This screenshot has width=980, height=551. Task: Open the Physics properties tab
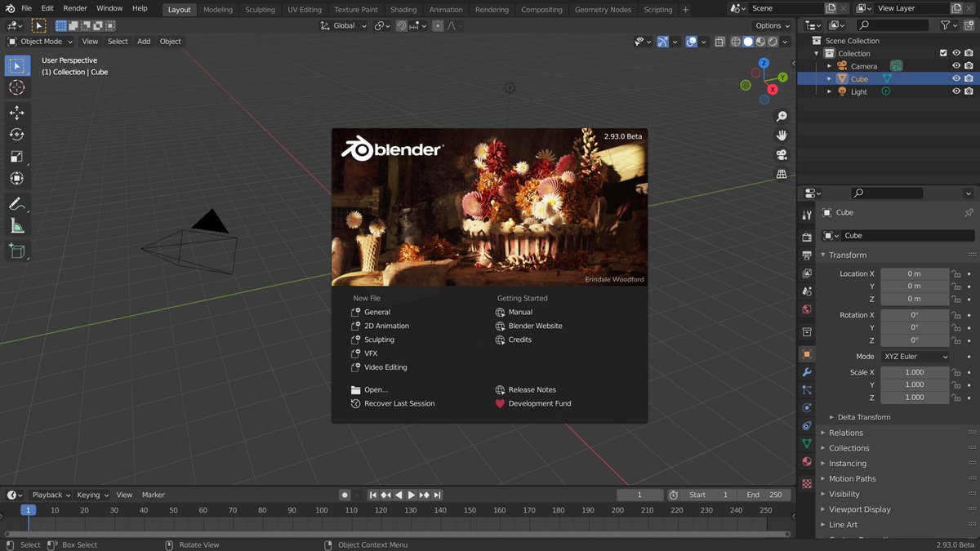click(x=807, y=407)
